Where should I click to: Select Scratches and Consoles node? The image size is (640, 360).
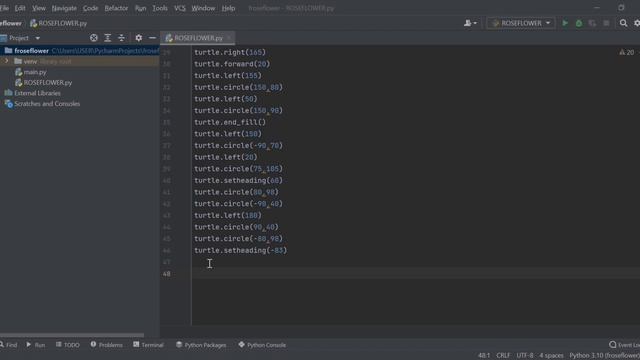[47, 104]
